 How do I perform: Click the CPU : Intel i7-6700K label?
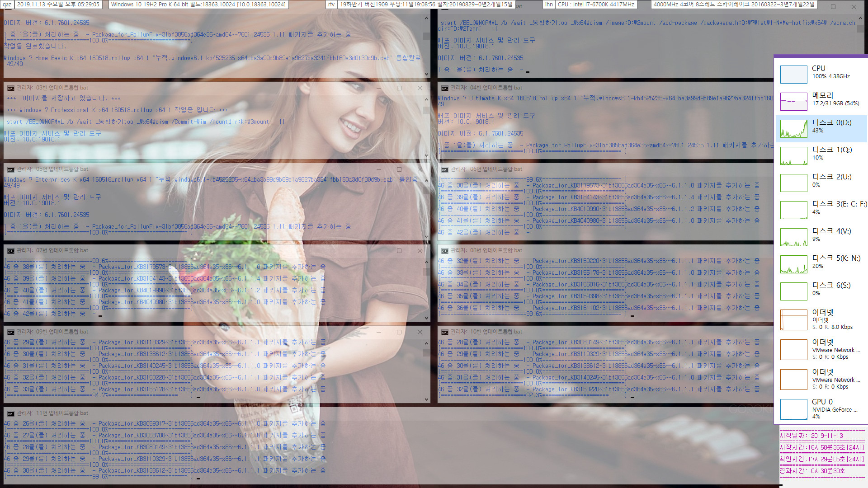point(596,5)
